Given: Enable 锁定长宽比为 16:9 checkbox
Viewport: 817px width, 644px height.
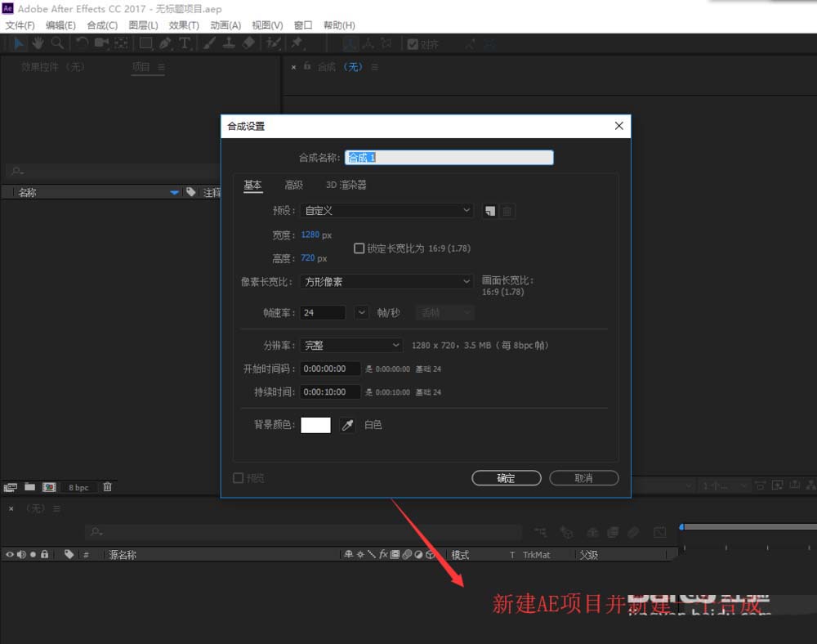Looking at the screenshot, I should tap(357, 248).
